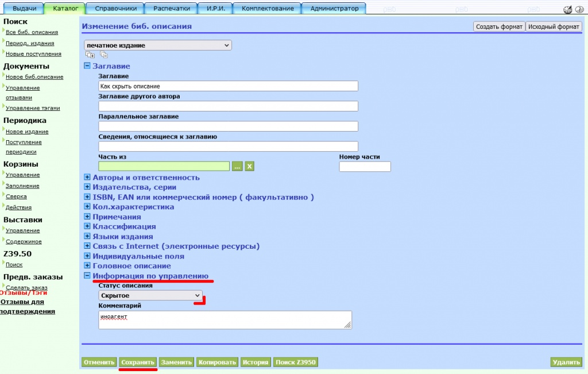The image size is (588, 374).
Task: Open the Новое биб.описание link
Action: (x=34, y=77)
